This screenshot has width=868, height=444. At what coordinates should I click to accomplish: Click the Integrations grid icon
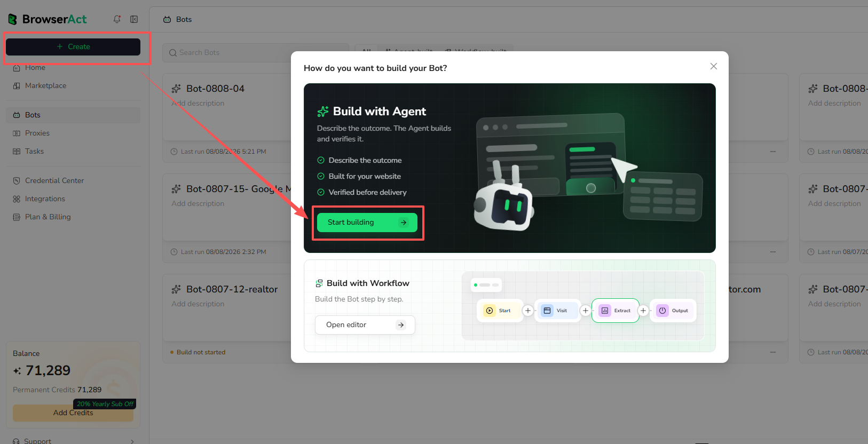tap(17, 199)
